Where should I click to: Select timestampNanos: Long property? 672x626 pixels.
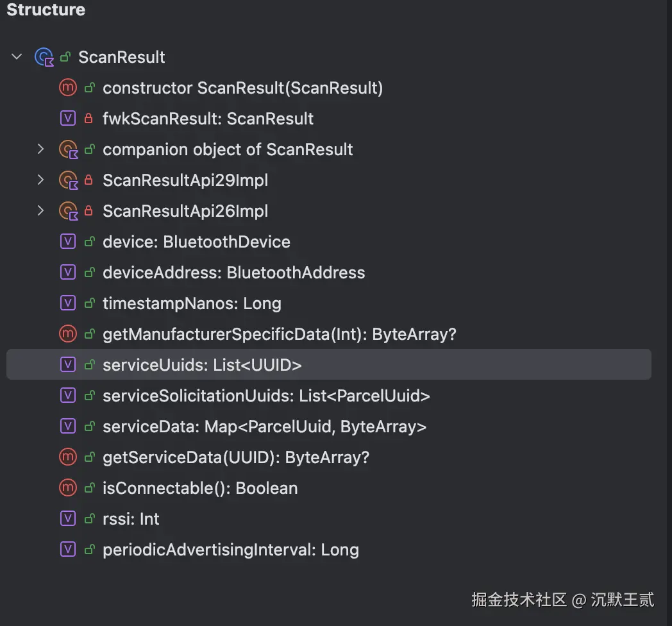[x=192, y=303]
